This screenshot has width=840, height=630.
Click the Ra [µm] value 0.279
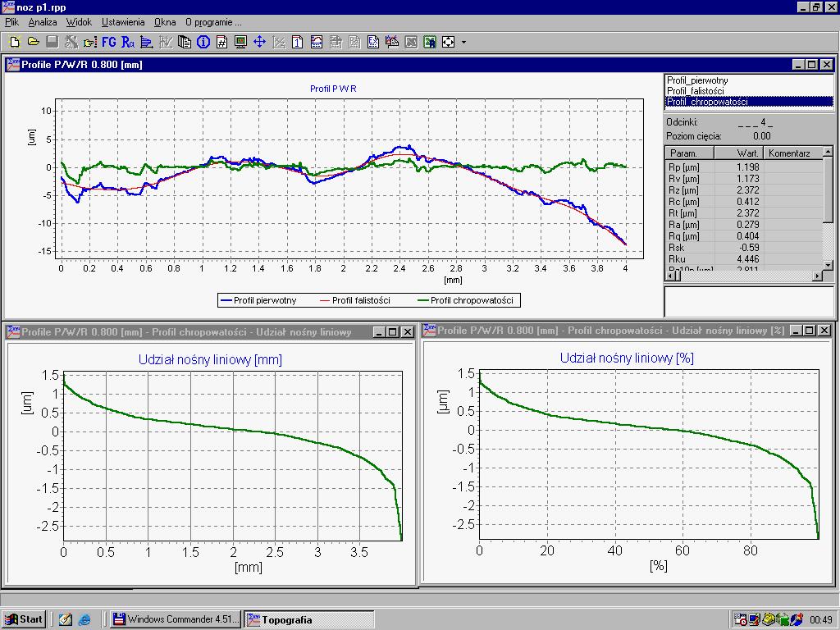click(748, 225)
